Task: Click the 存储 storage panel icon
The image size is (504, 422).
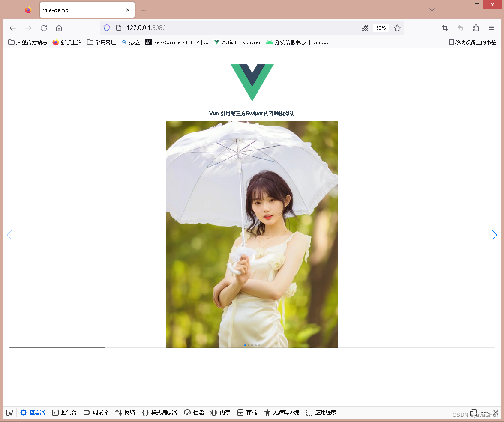Action: point(247,413)
